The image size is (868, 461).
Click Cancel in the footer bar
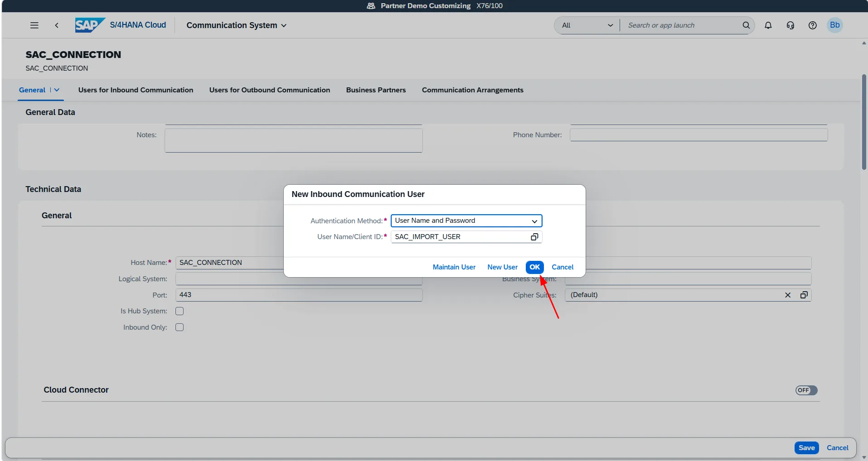click(838, 448)
